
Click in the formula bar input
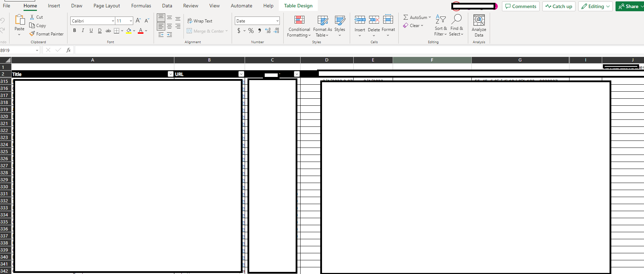pos(359,50)
